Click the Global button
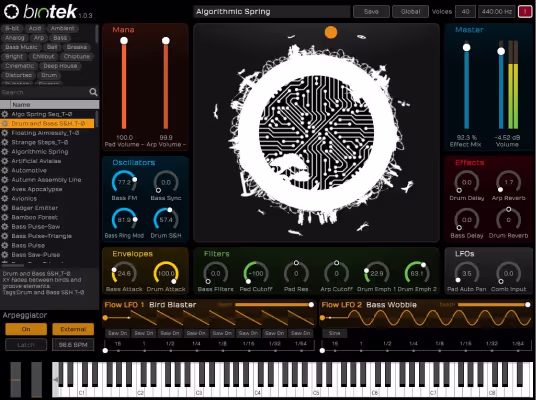Image resolution: width=536 pixels, height=400 pixels. [411, 12]
